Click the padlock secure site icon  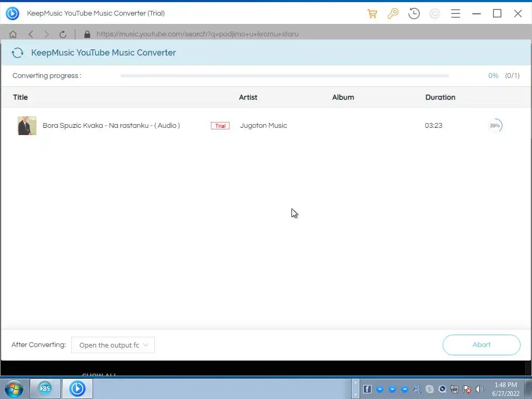87,34
